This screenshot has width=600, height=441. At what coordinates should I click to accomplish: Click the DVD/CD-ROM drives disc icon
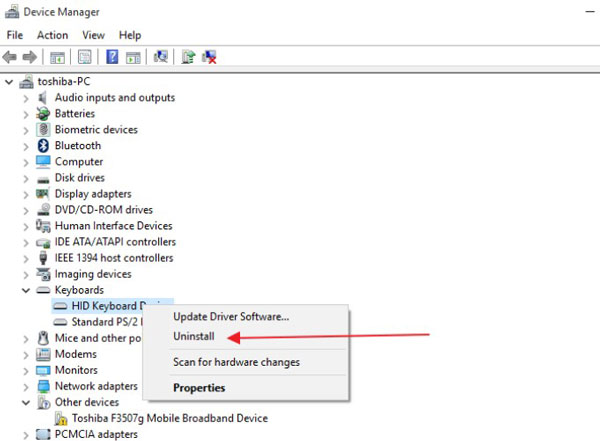pyautogui.click(x=43, y=210)
